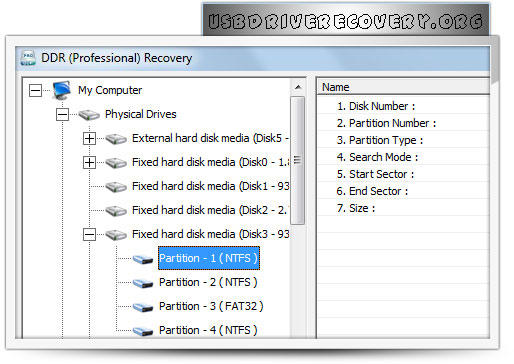Image resolution: width=514 pixels, height=364 pixels.
Task: Click the My Computer monitor icon
Action: [62, 90]
